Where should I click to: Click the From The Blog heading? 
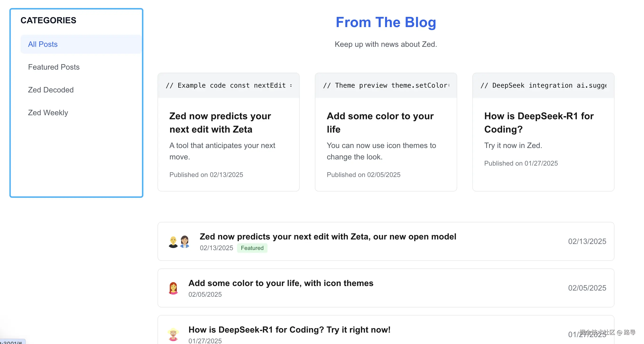(x=386, y=22)
